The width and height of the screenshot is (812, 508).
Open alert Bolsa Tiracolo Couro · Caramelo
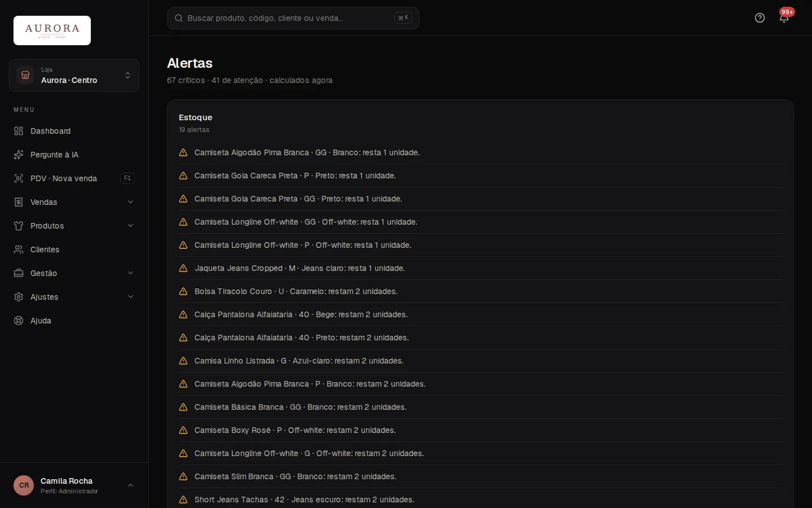(480, 291)
